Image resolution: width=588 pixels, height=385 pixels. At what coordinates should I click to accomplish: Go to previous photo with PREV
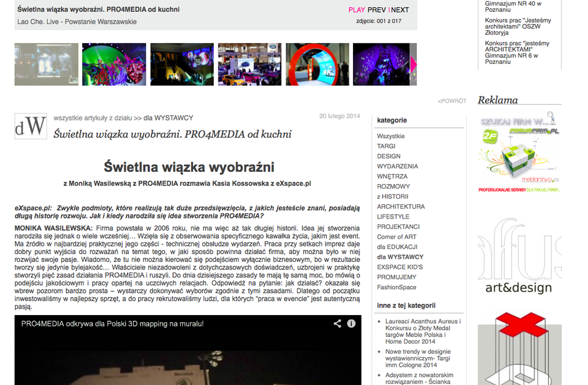click(377, 9)
